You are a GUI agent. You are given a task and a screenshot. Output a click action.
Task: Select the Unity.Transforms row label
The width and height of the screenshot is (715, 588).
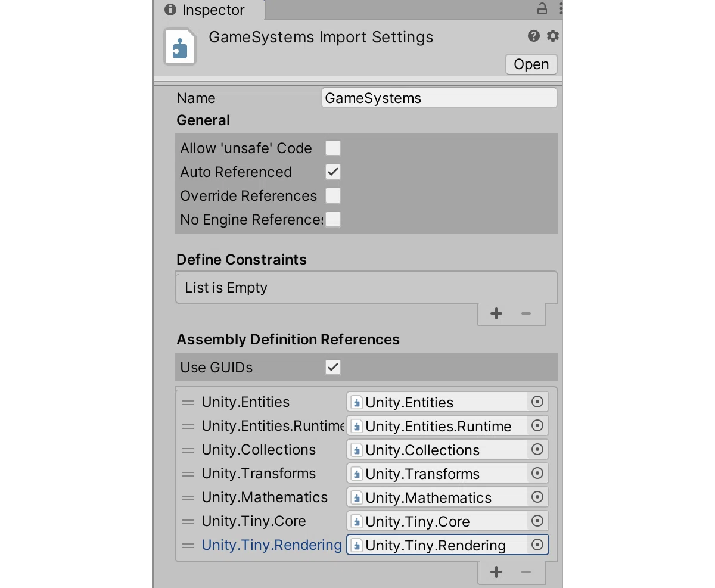(x=259, y=474)
